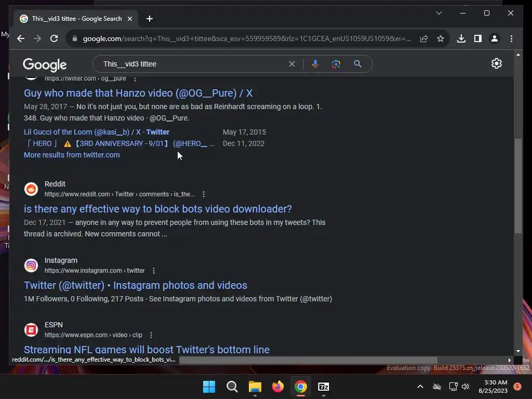
Task: Clear the search query with X
Action: 292,64
